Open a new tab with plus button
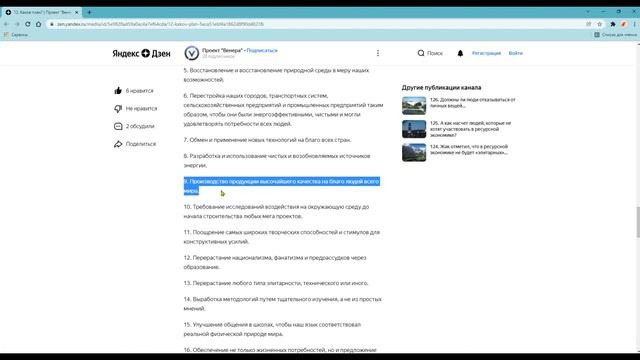 pyautogui.click(x=89, y=12)
